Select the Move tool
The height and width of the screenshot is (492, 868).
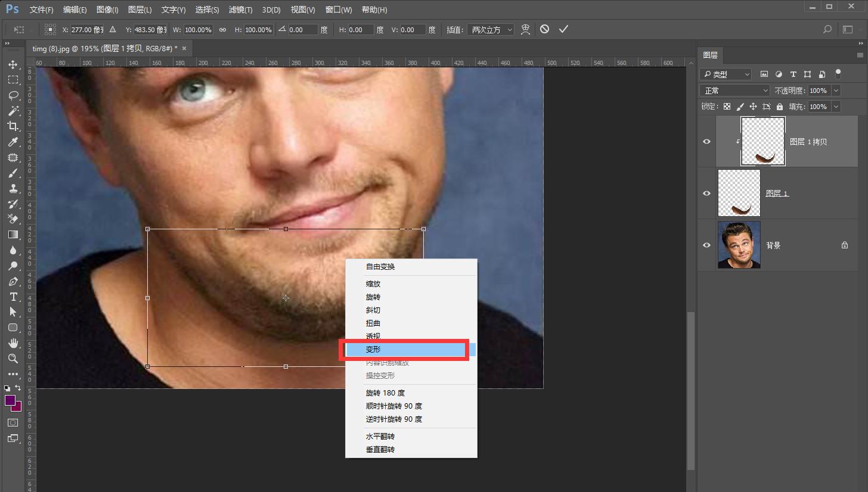click(13, 64)
